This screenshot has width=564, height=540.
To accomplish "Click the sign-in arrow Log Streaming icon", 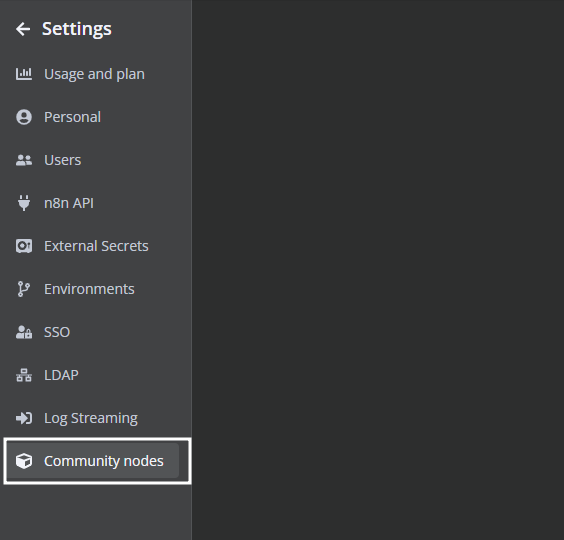I will click(24, 418).
